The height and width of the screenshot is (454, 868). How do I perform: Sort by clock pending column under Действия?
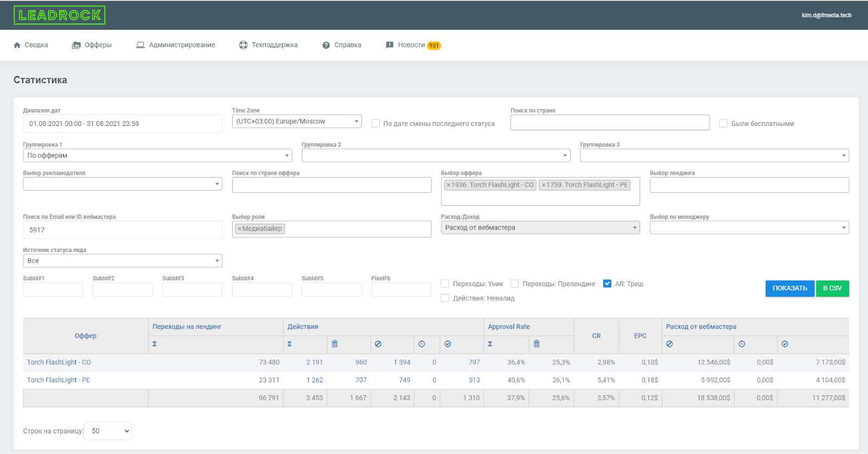pyautogui.click(x=422, y=344)
